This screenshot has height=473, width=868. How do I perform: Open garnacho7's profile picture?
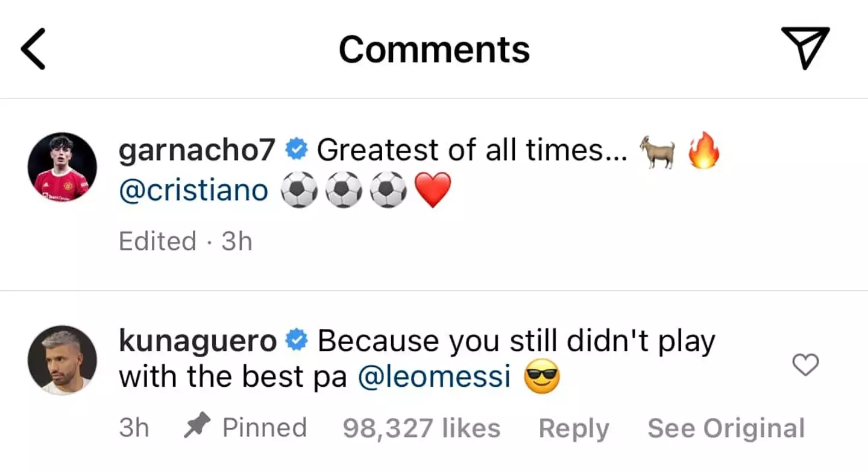[x=63, y=167]
